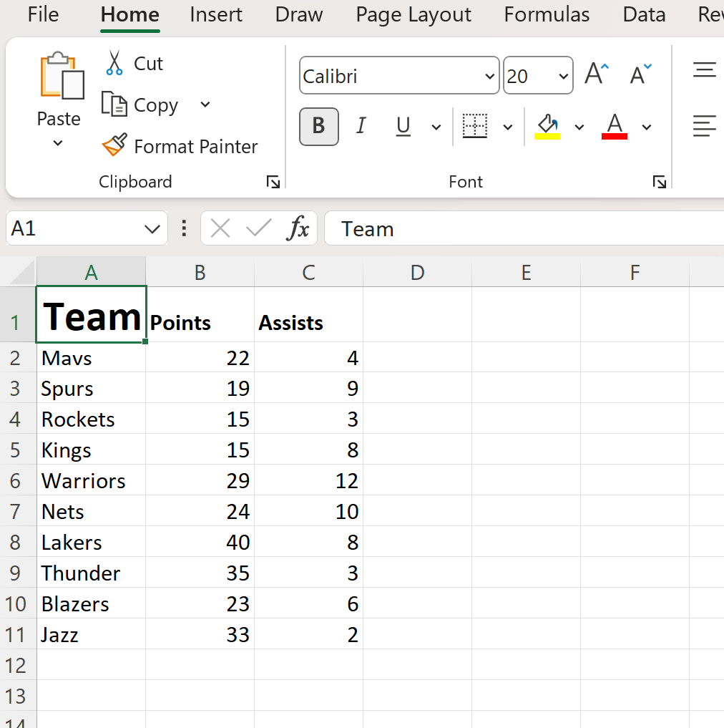Apply yellow fill color to selection

coord(547,126)
